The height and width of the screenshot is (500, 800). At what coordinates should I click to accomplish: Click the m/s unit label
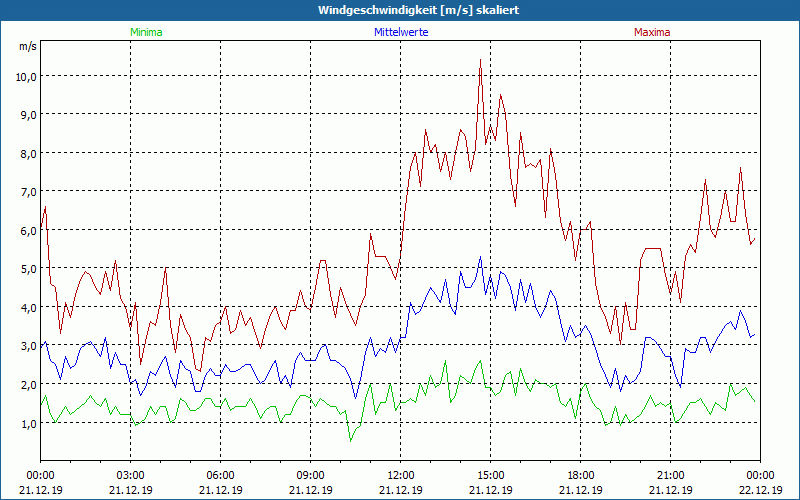click(28, 46)
